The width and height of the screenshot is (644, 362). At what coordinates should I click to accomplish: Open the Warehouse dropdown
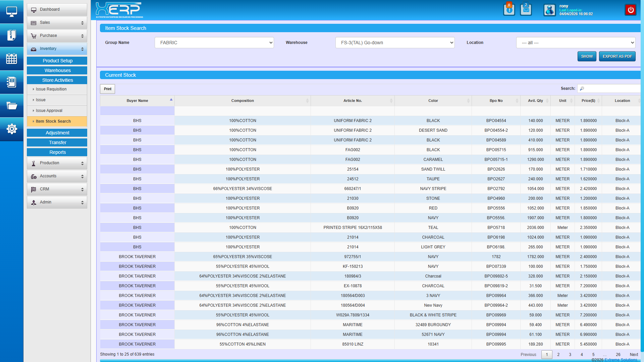pos(395,43)
